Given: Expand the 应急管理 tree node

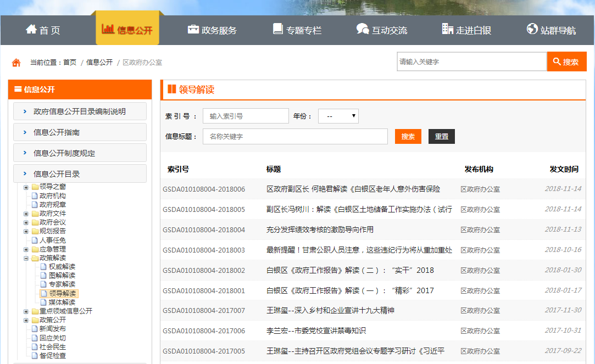Looking at the screenshot, I should [x=26, y=249].
